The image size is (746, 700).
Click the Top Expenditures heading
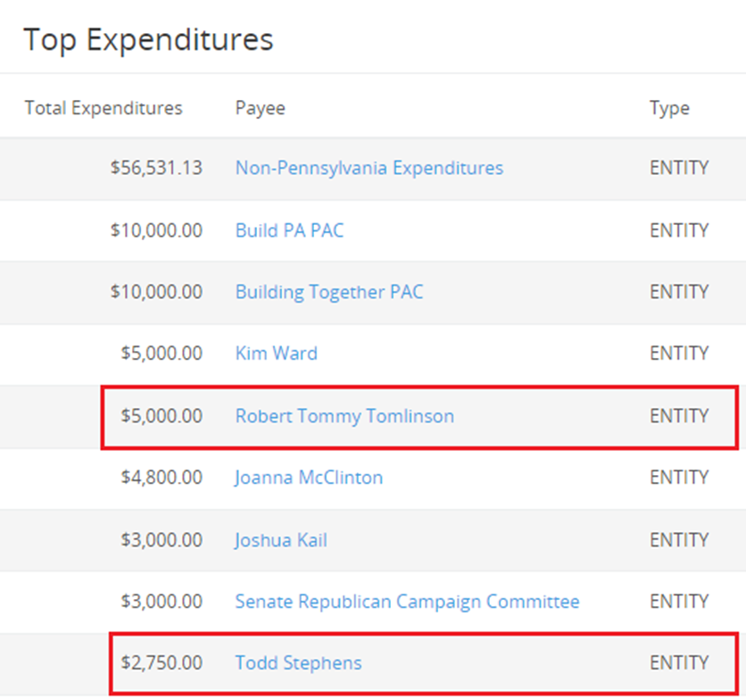tap(148, 39)
